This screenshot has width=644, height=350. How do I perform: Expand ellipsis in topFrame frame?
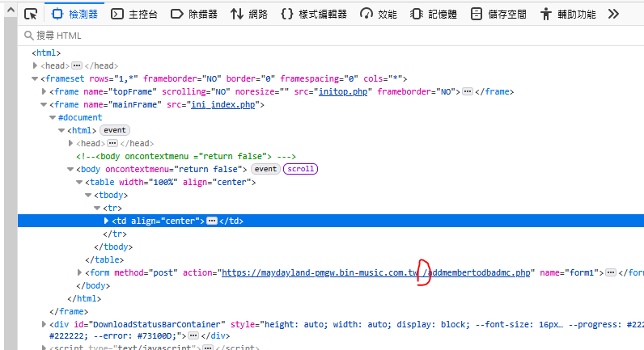(x=468, y=91)
